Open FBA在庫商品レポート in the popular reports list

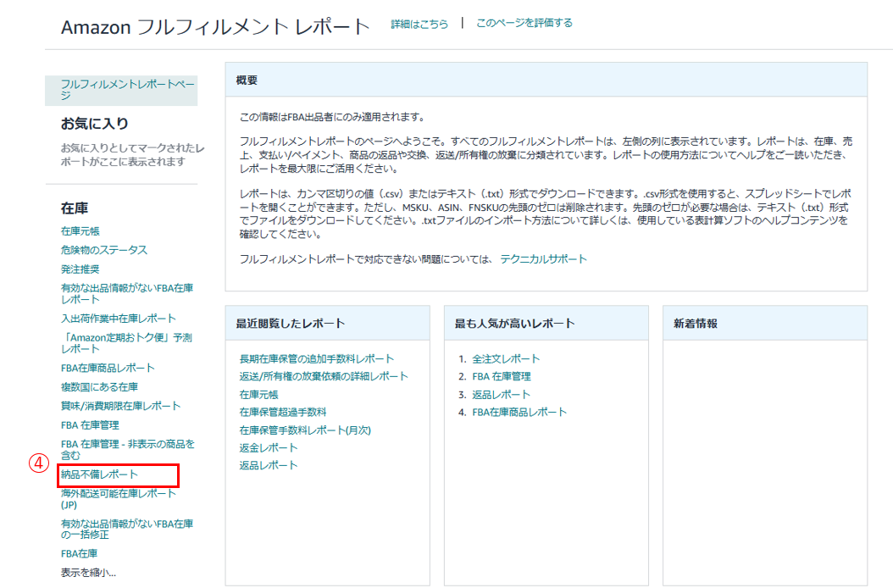(519, 412)
